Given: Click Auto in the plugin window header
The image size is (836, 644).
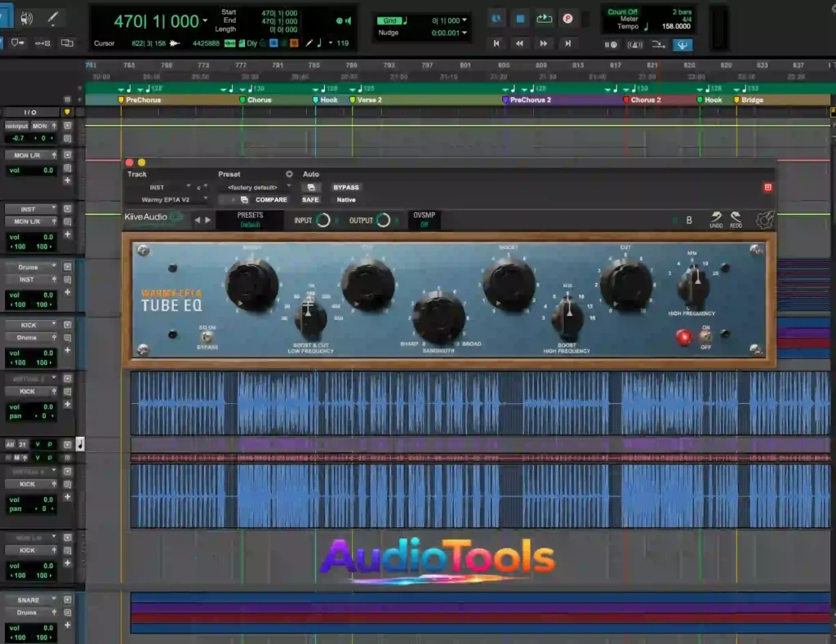Looking at the screenshot, I should pyautogui.click(x=310, y=174).
